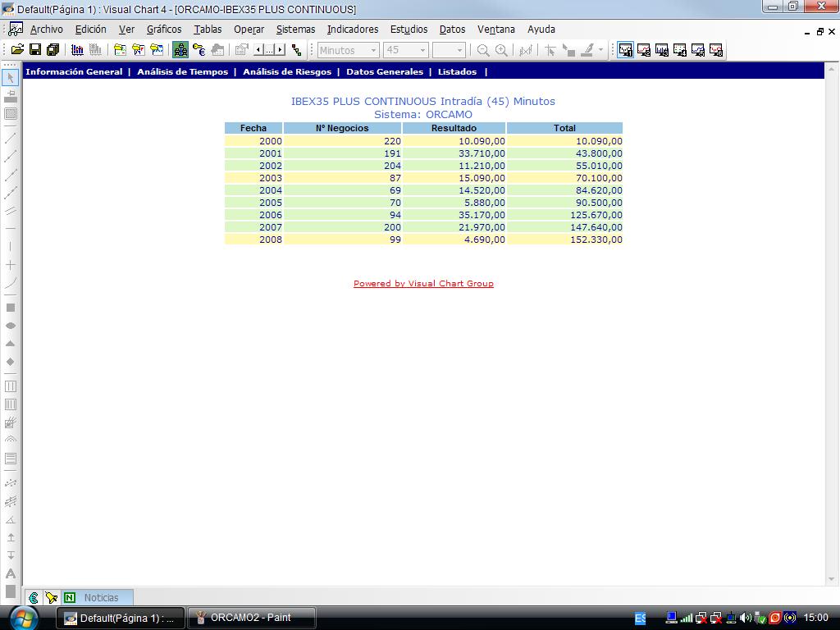Open the Minutos time unit dropdown
This screenshot has height=630, width=840.
(x=373, y=50)
